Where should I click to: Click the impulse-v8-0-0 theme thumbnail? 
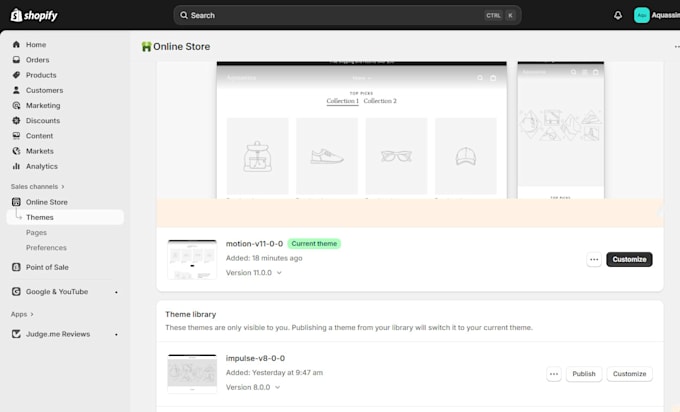tap(192, 374)
